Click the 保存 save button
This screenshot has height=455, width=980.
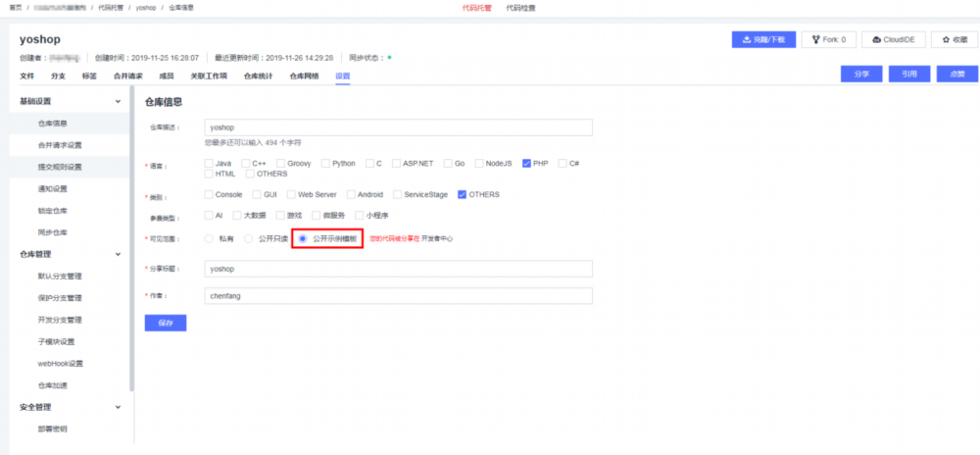pyautogui.click(x=166, y=324)
